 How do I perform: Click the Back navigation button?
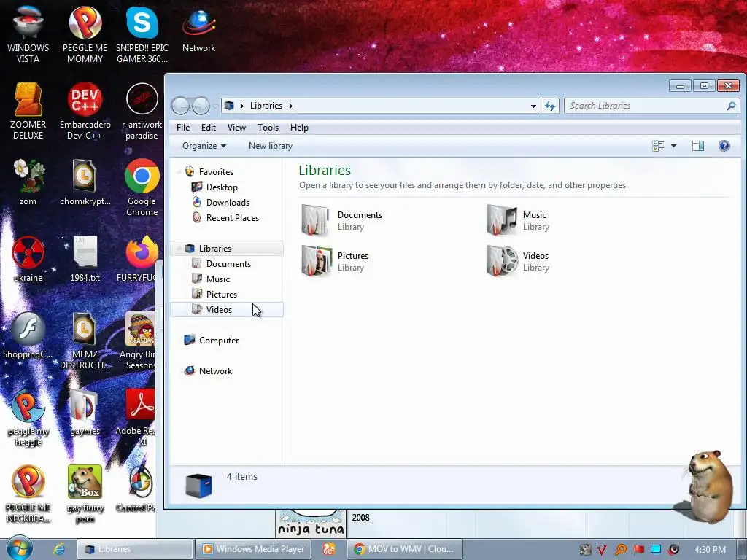pyautogui.click(x=181, y=106)
